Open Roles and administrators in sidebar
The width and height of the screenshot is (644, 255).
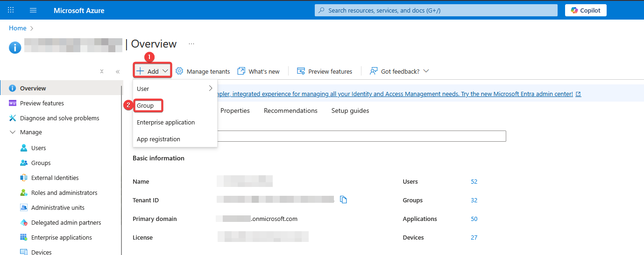pyautogui.click(x=64, y=193)
